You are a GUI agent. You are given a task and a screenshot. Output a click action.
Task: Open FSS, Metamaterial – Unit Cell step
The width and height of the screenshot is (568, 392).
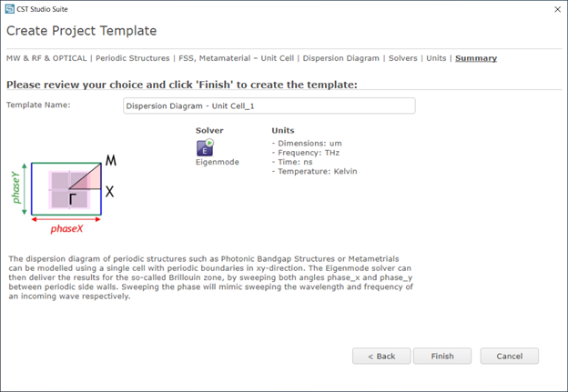tap(236, 58)
